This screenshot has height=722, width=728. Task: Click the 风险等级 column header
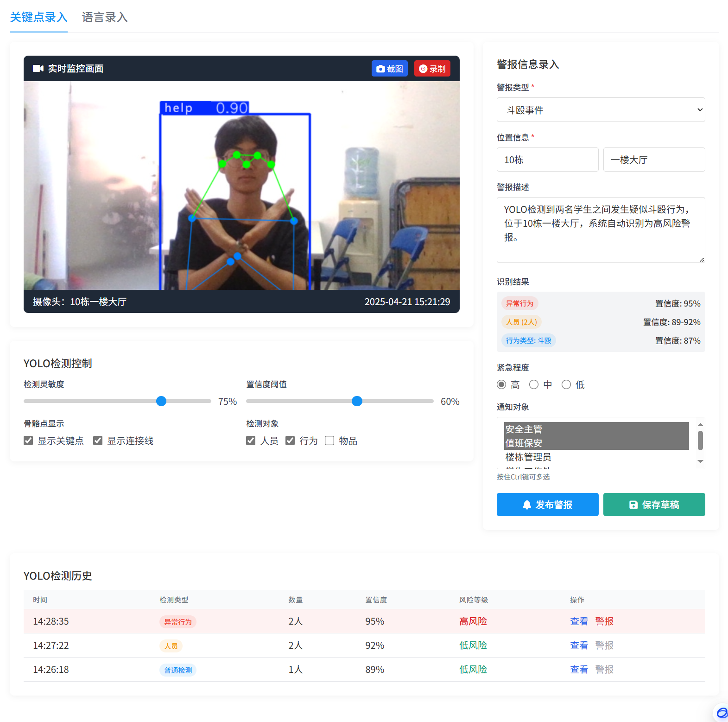point(474,600)
